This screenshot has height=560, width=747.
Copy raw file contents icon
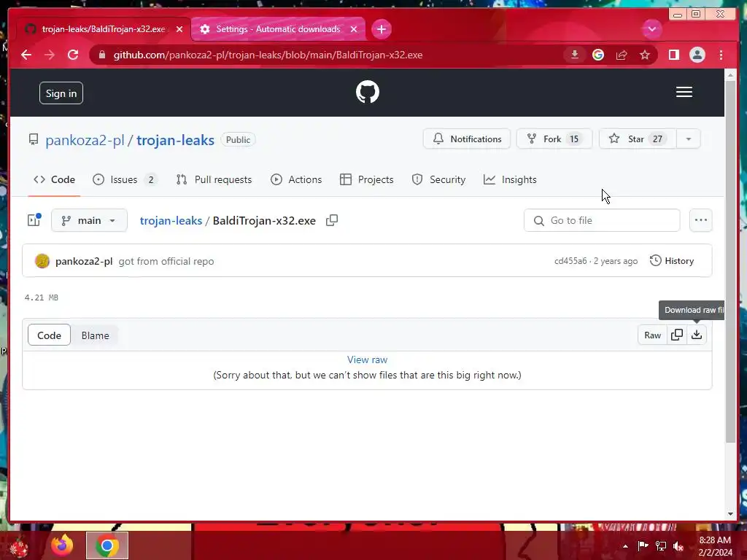tap(676, 335)
